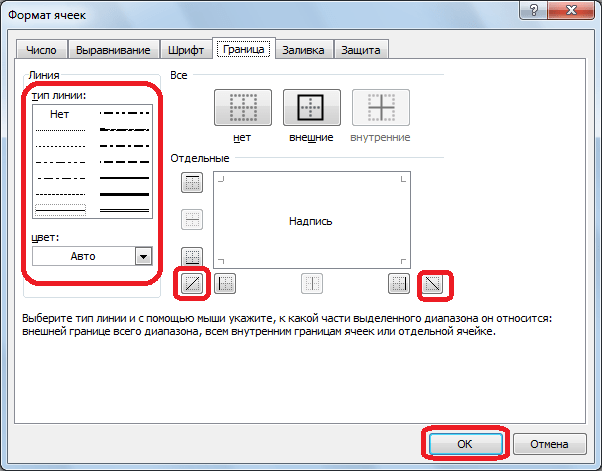Toggle the right border button
The image size is (602, 471).
click(x=399, y=284)
